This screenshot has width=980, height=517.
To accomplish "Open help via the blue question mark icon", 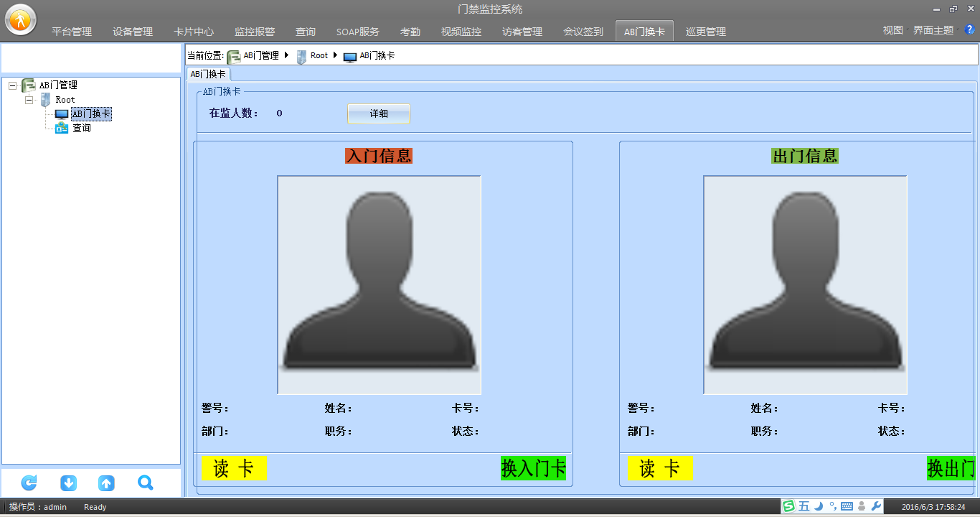I will tap(969, 30).
